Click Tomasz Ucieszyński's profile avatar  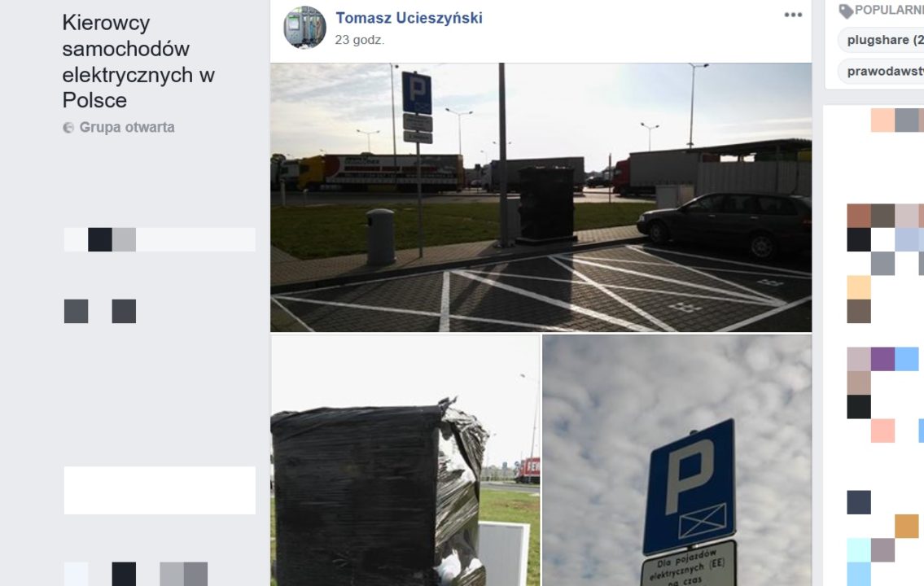click(304, 27)
